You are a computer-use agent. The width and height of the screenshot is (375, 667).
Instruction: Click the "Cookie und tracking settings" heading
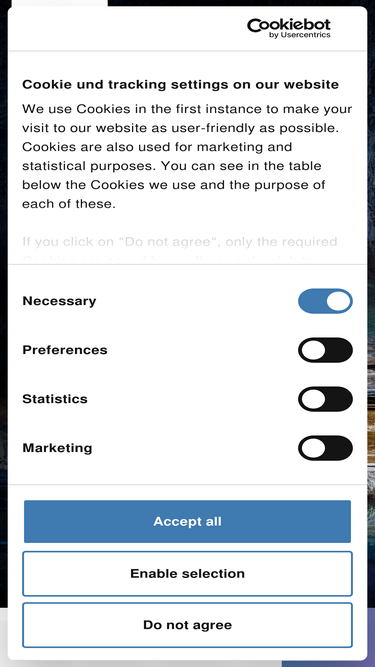tap(180, 84)
